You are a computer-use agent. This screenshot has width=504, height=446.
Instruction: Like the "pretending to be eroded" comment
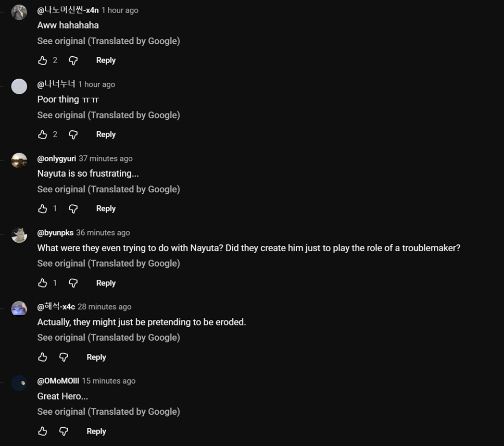click(x=42, y=357)
